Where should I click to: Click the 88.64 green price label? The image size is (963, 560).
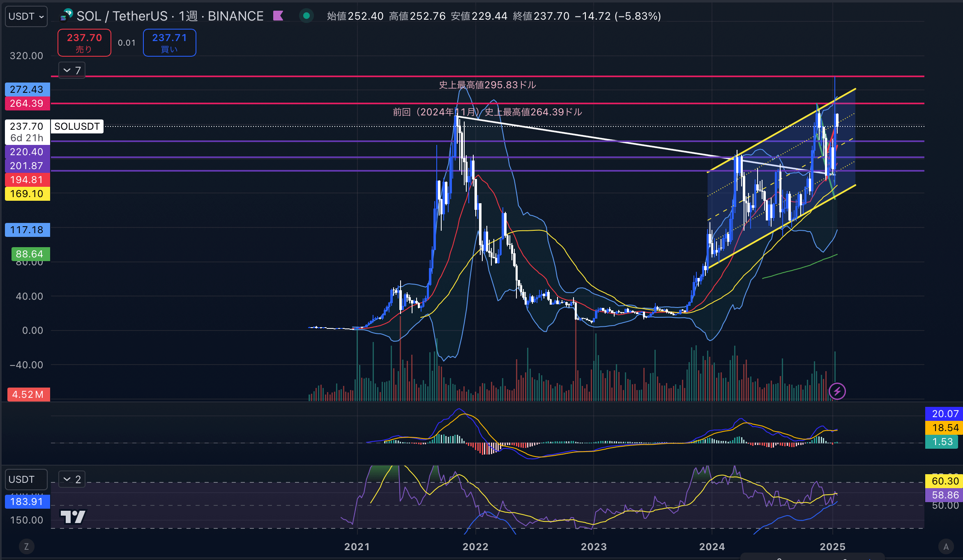30,254
